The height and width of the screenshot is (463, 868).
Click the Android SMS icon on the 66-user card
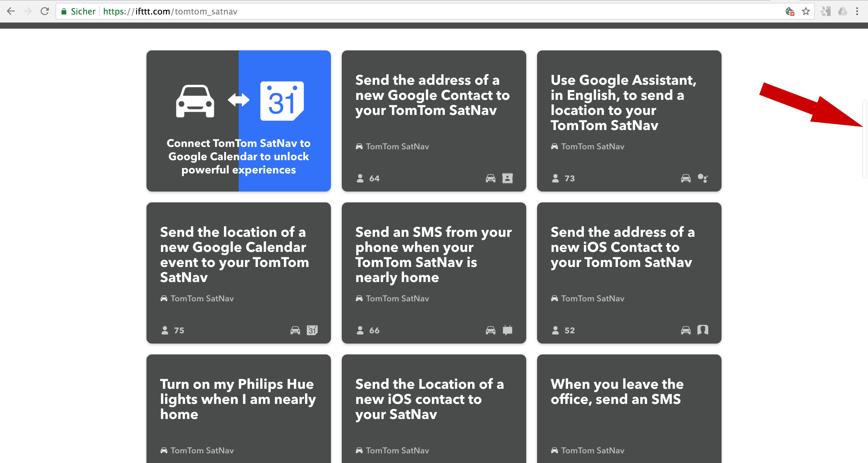507,330
